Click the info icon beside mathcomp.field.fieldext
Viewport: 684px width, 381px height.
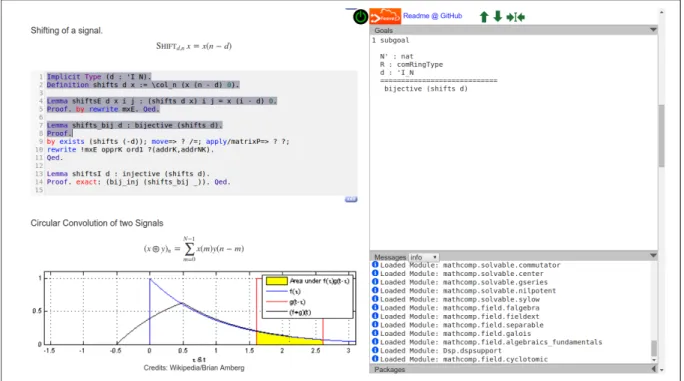click(375, 316)
